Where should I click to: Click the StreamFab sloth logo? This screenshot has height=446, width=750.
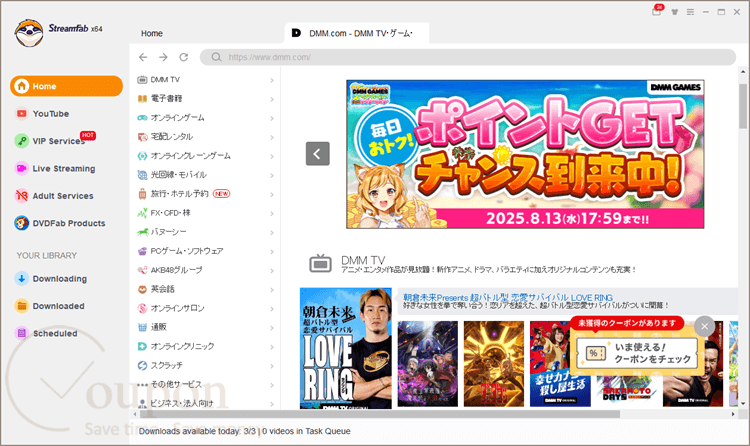tap(29, 33)
